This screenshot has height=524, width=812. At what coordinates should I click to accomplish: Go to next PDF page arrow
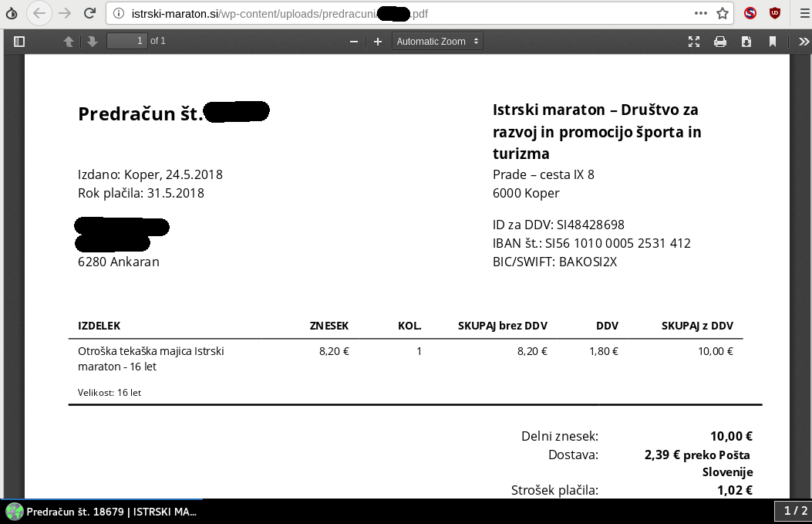93,42
